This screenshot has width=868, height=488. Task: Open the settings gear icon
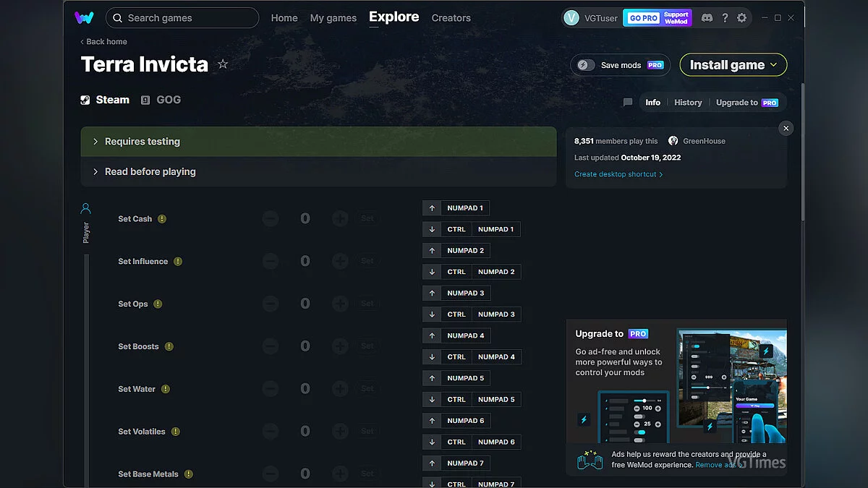[x=741, y=18]
